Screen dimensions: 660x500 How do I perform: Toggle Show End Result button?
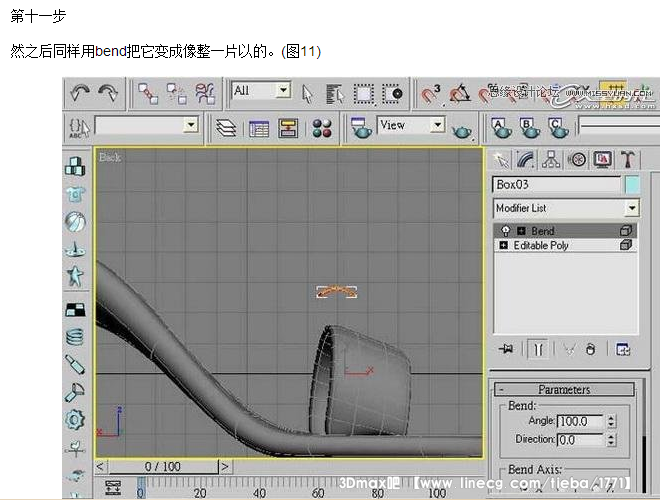pos(538,349)
